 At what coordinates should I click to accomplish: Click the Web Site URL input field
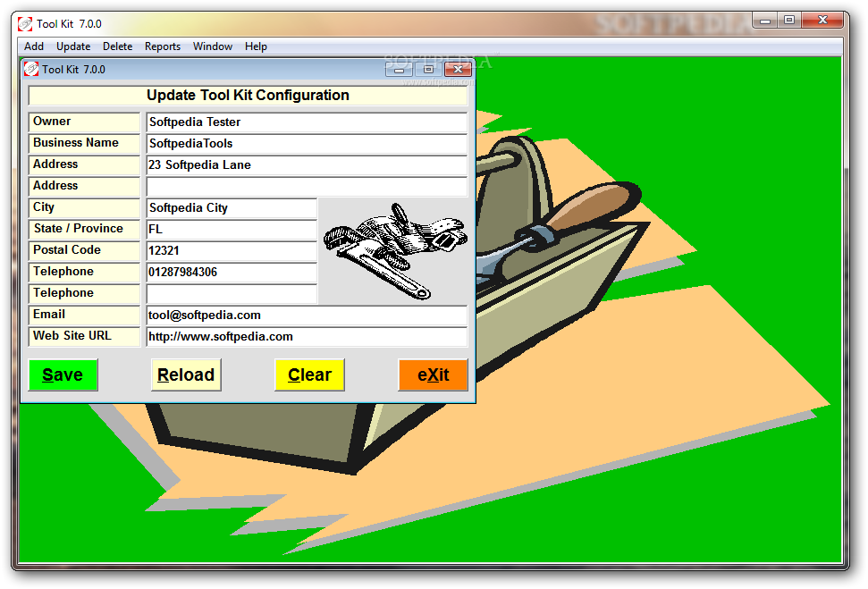tap(307, 337)
